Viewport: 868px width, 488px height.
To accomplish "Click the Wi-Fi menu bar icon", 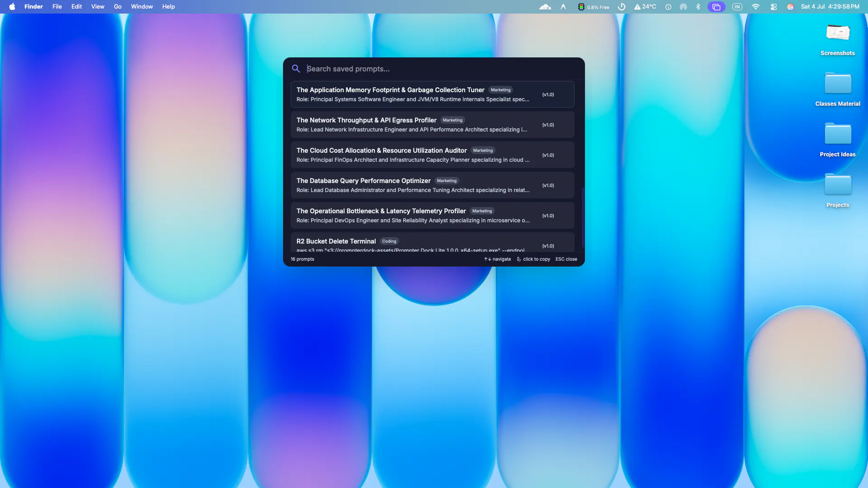I will [755, 7].
